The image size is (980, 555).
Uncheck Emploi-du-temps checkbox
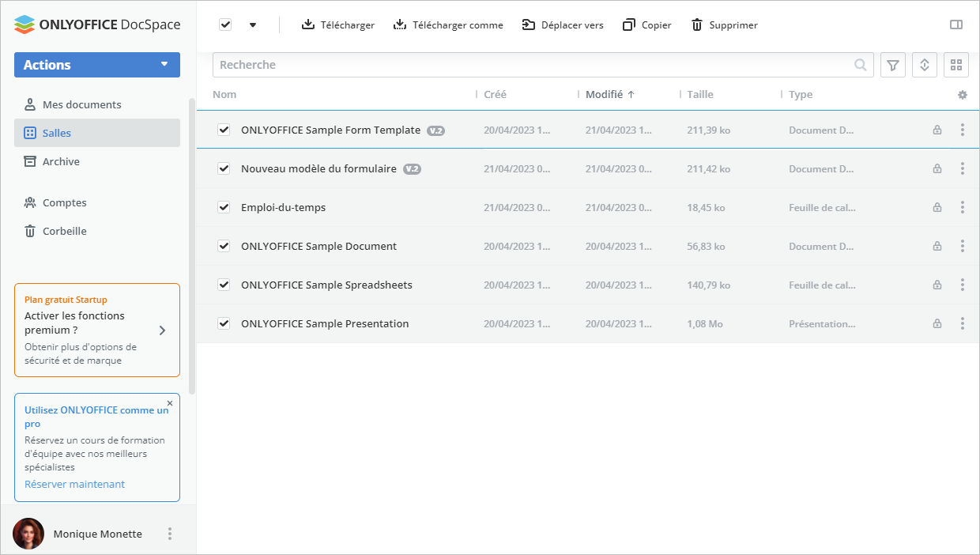(x=224, y=207)
